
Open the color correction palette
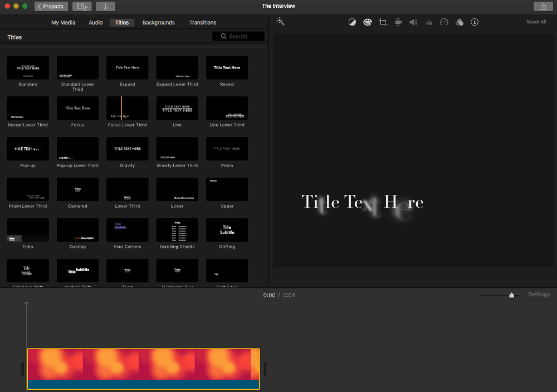coord(367,22)
